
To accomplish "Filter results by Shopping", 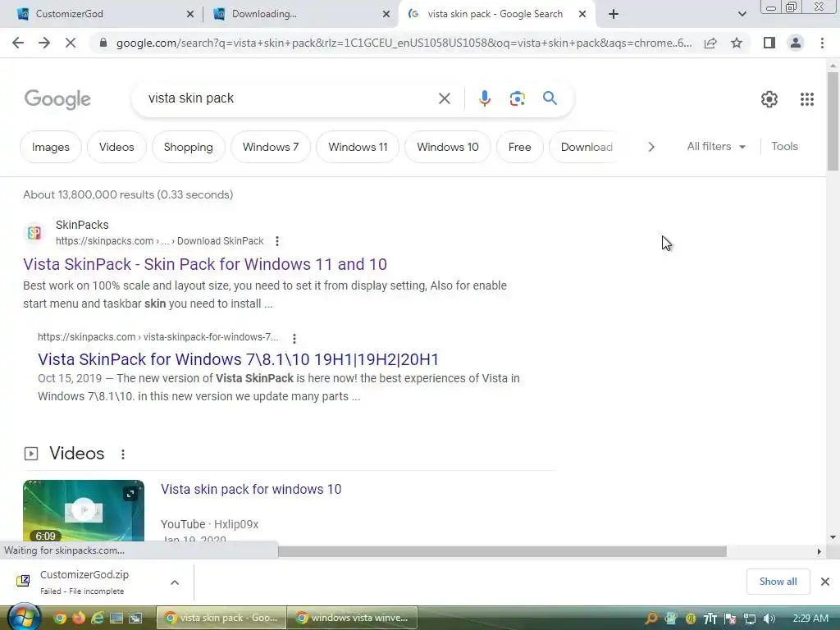I will click(188, 147).
